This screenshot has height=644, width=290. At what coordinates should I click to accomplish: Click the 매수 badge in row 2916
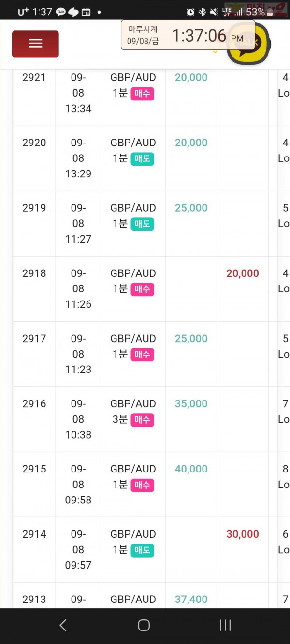143,420
